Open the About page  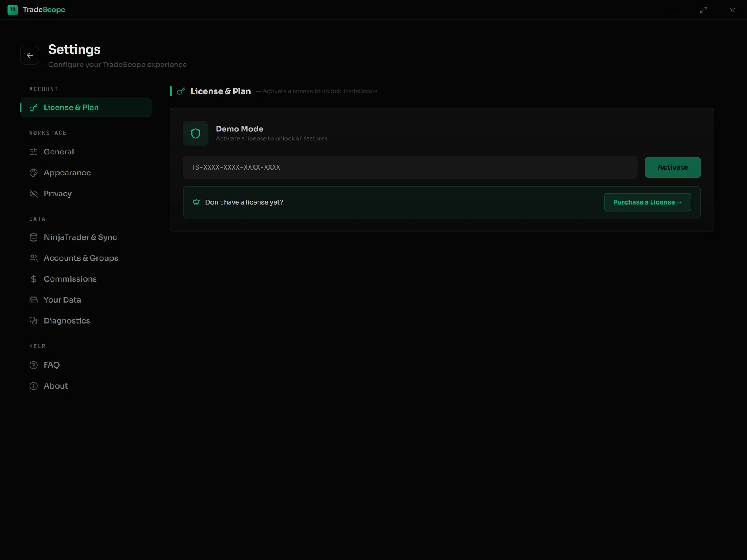[86, 386]
